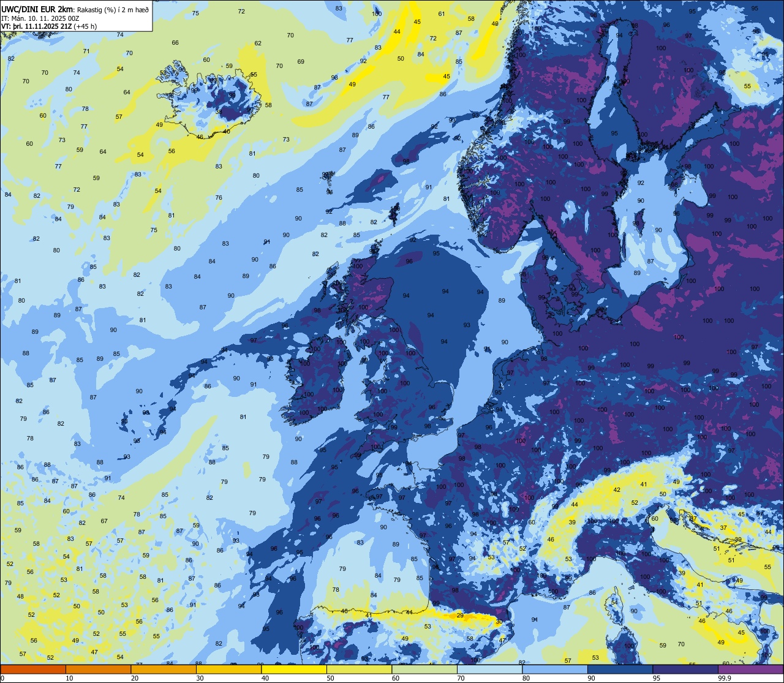
Task: Click the legend tick label "60" under the color bar
Action: tap(396, 678)
